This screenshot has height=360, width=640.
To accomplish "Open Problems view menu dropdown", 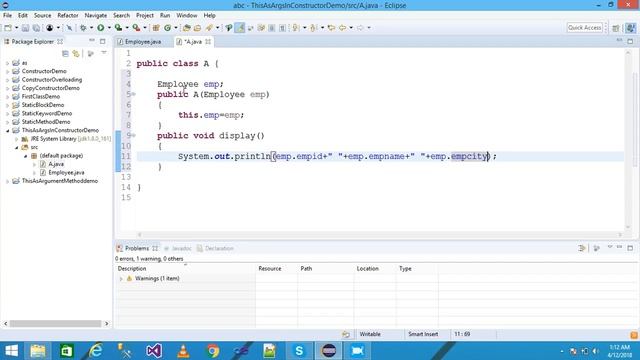I will coord(610,247).
